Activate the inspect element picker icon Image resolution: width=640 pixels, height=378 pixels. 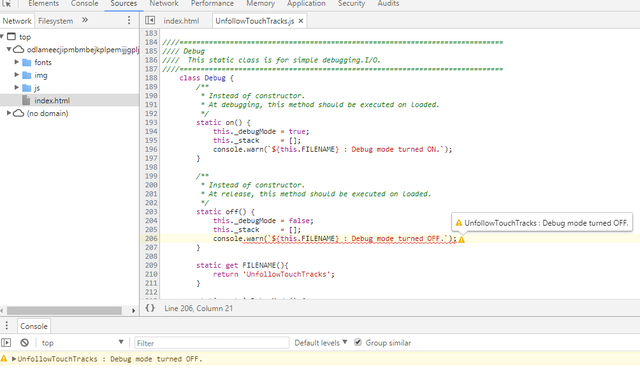point(7,4)
